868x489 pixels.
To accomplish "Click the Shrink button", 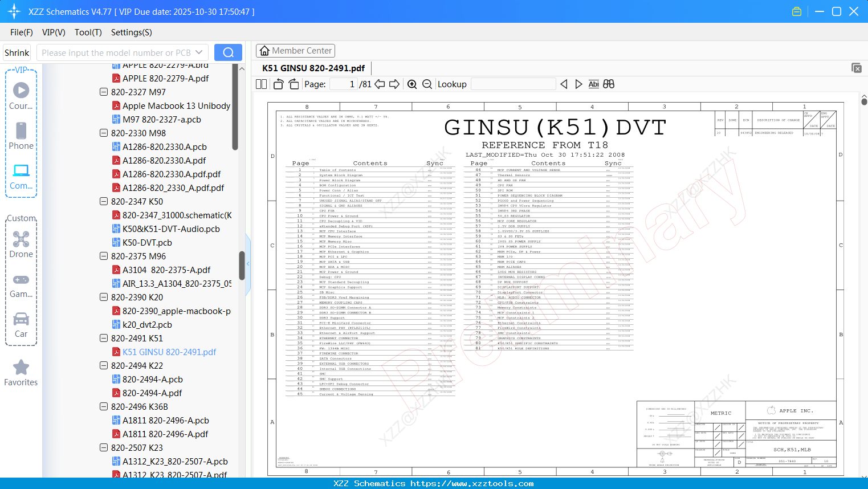I will tap(17, 52).
